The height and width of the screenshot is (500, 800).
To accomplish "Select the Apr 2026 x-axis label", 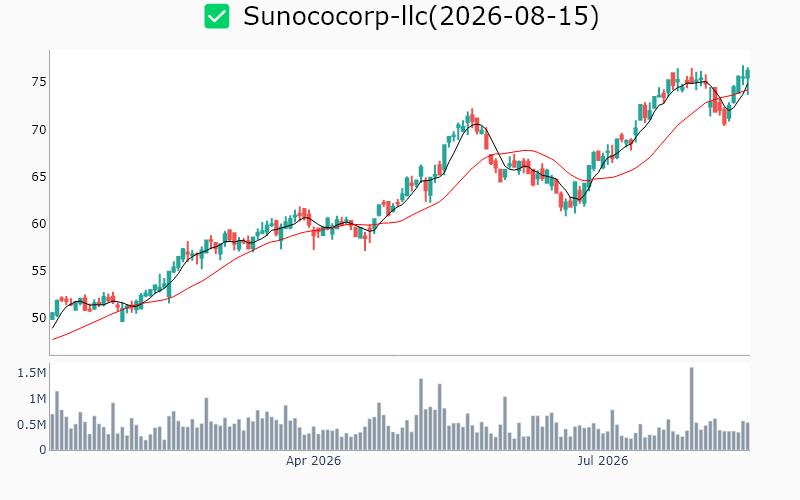I will pyautogui.click(x=313, y=461).
